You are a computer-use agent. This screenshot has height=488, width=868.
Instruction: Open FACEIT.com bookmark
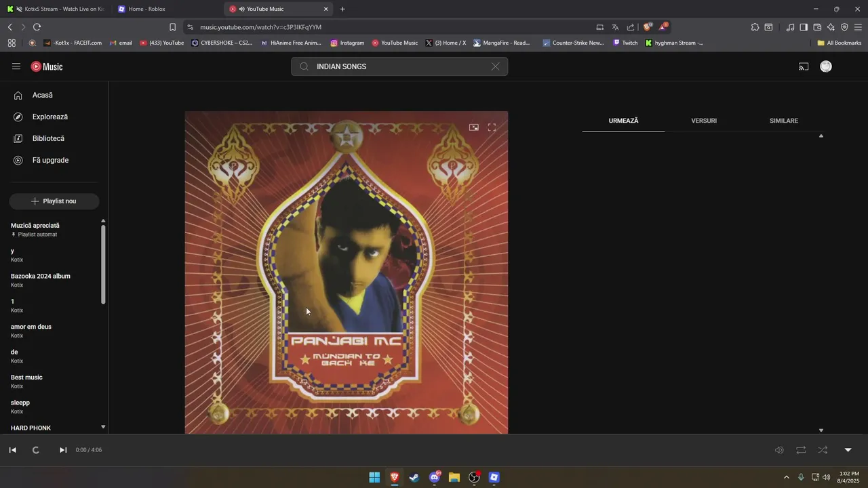[73, 43]
